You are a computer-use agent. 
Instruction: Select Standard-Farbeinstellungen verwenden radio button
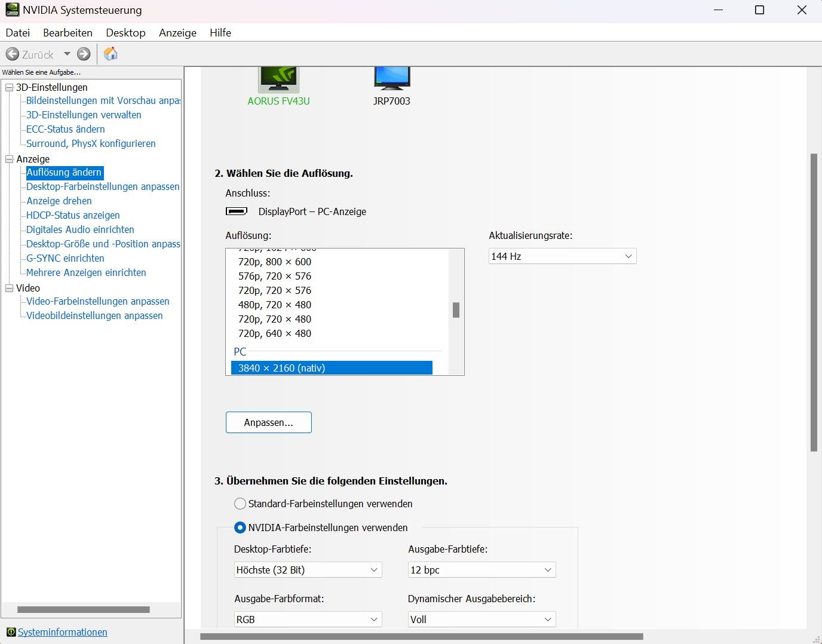[x=240, y=504]
